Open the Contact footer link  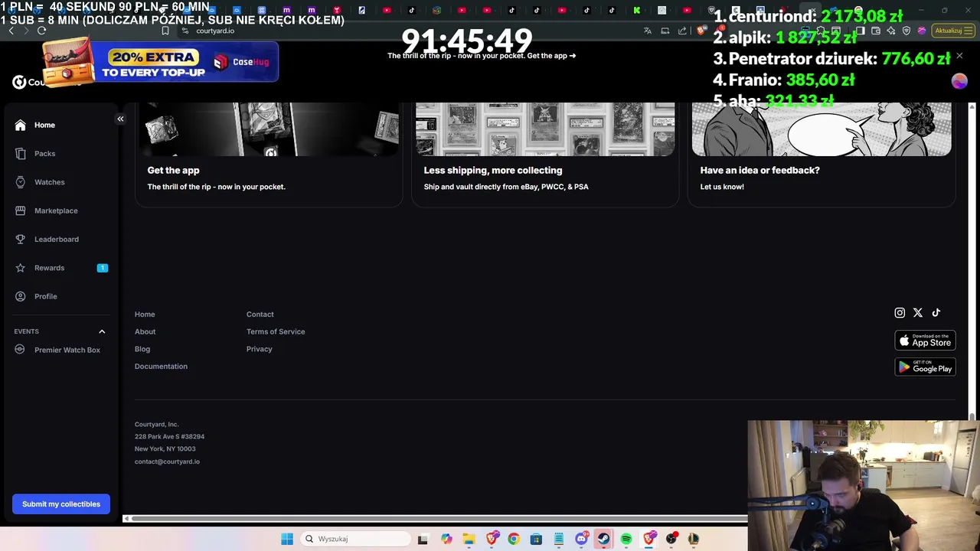pos(260,315)
